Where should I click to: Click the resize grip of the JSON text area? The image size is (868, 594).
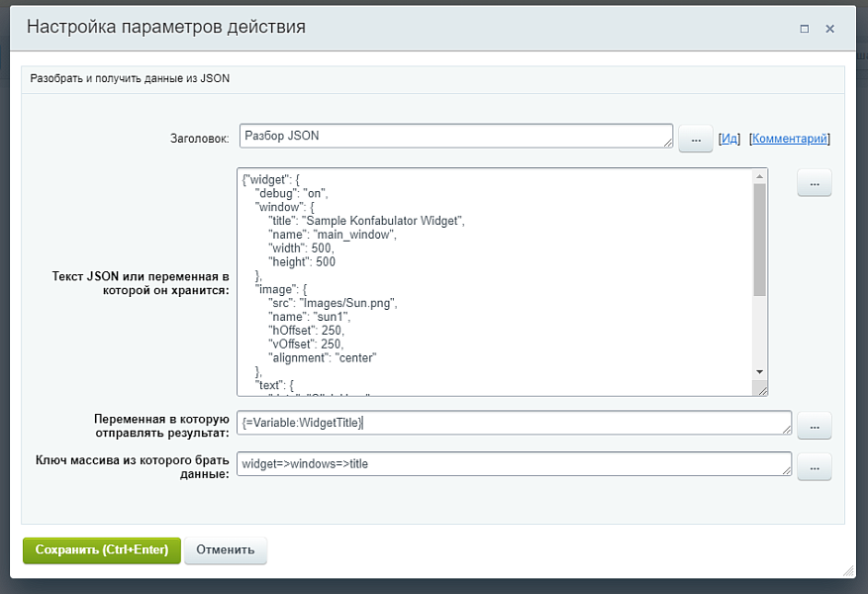tap(760, 390)
